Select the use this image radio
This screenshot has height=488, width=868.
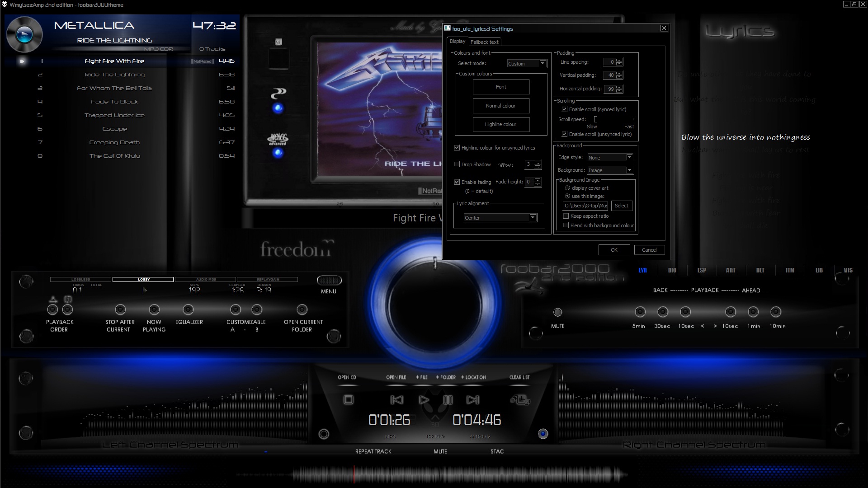coord(567,196)
